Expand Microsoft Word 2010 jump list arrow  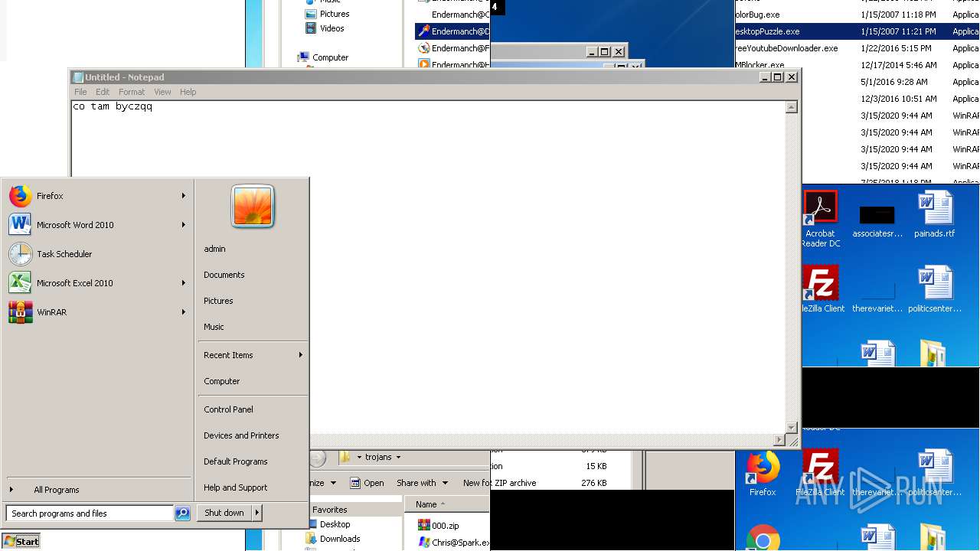[x=184, y=225]
